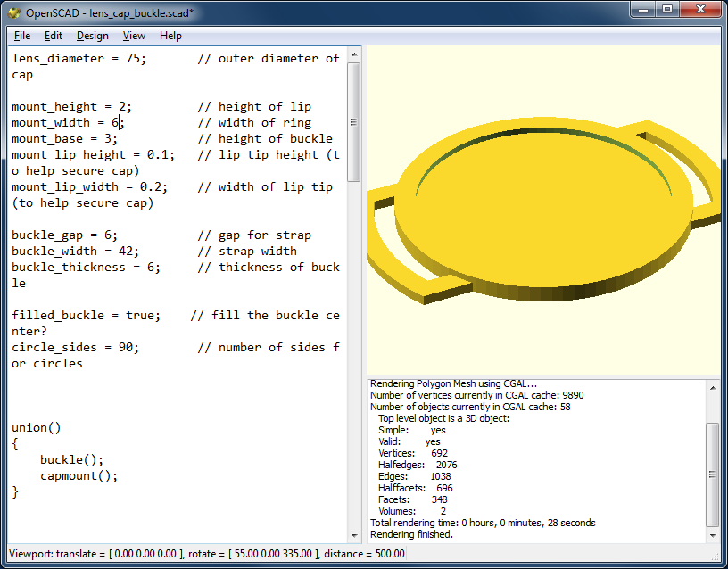Image resolution: width=728 pixels, height=569 pixels.
Task: Click the 'Halffacets: 696' console line
Action: [x=416, y=488]
